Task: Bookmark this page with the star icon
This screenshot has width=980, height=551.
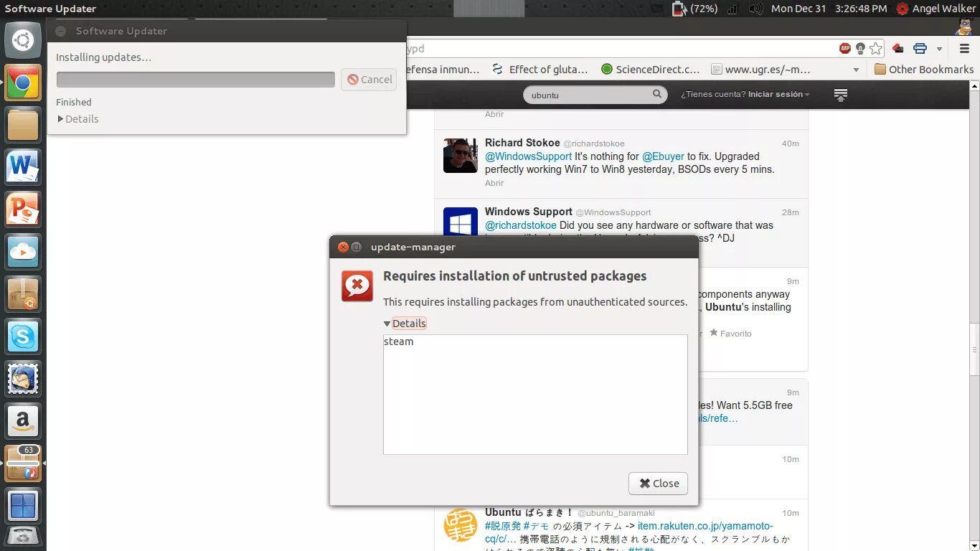Action: point(876,49)
